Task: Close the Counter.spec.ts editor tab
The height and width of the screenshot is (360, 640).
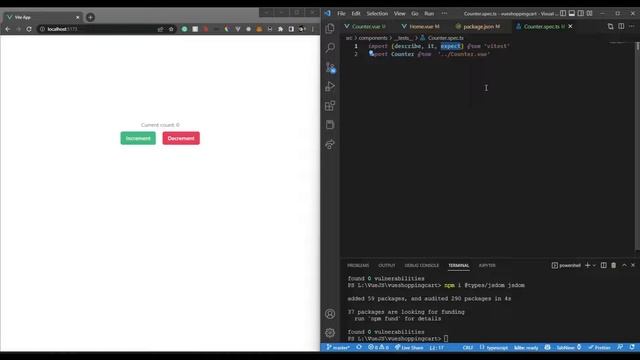Action: point(570,26)
